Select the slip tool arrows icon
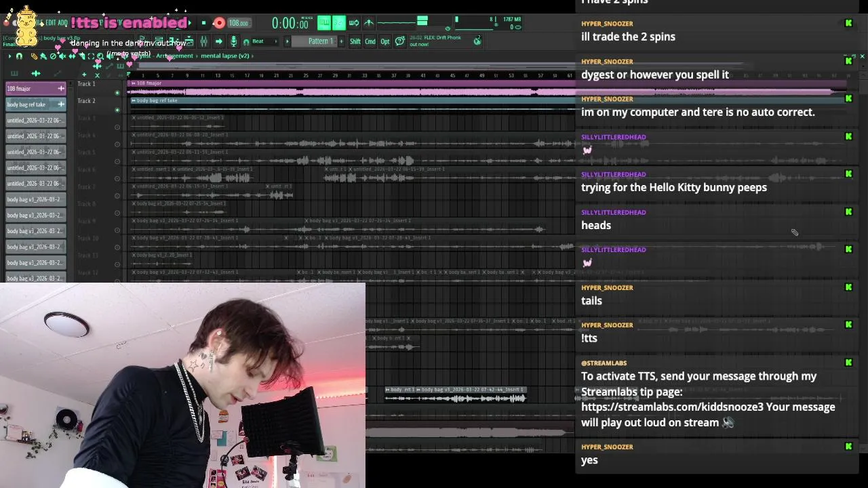The image size is (868, 488). click(72, 56)
